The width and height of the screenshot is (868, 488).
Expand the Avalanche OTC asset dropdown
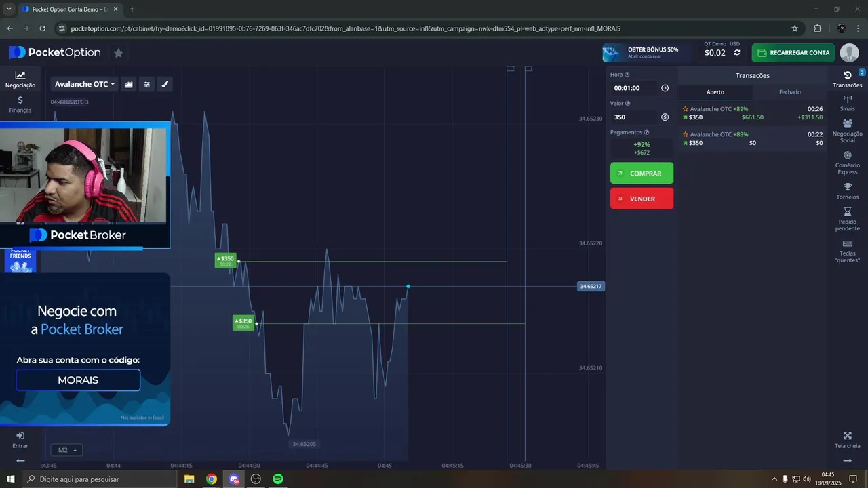click(85, 84)
